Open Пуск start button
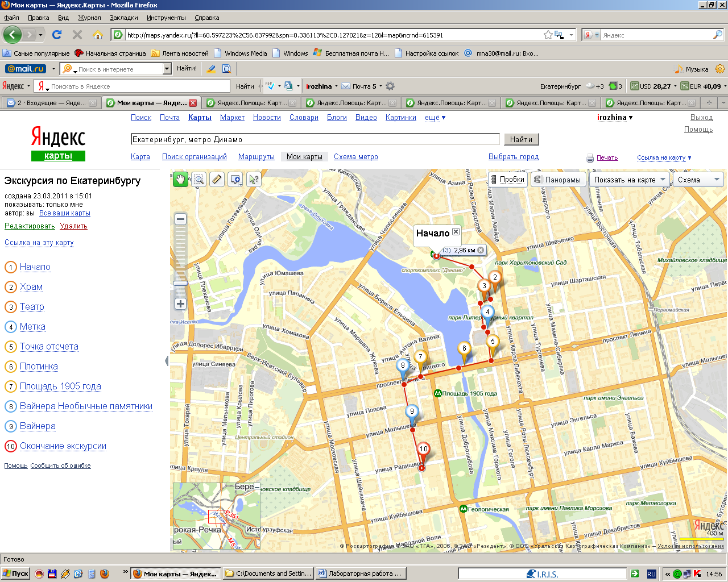Viewport: 728px width, 582px height. (15, 573)
